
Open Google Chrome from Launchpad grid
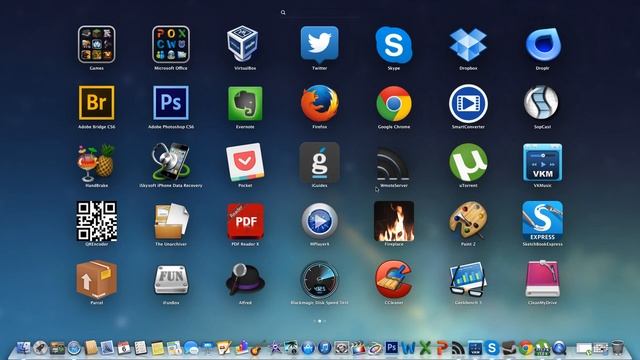pyautogui.click(x=394, y=104)
